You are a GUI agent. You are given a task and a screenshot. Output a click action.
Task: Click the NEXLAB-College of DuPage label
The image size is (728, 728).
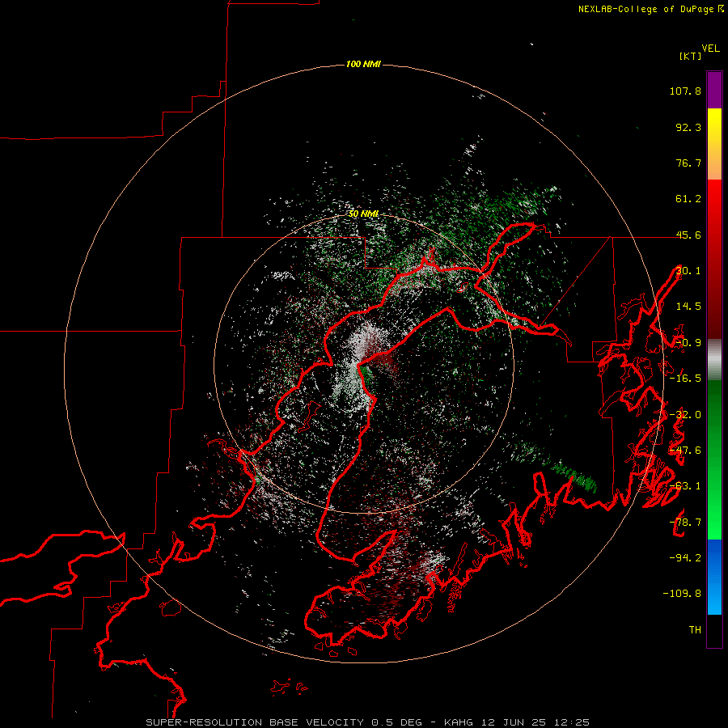point(645,9)
